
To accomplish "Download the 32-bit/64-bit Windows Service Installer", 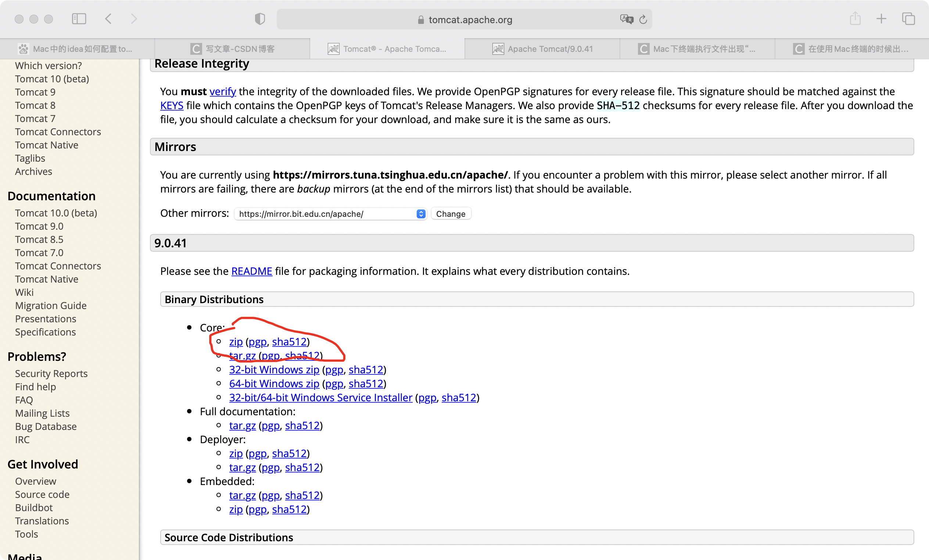I will (x=320, y=398).
